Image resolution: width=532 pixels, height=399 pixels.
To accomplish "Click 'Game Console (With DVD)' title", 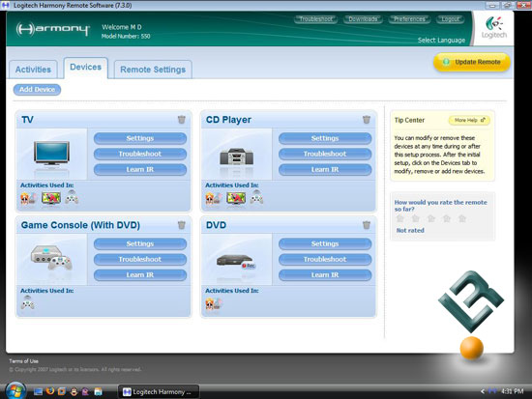I will pos(80,225).
